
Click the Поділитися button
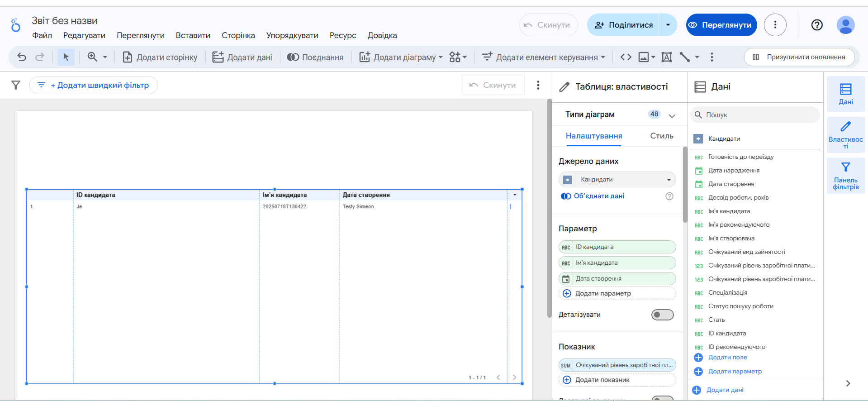pos(623,25)
